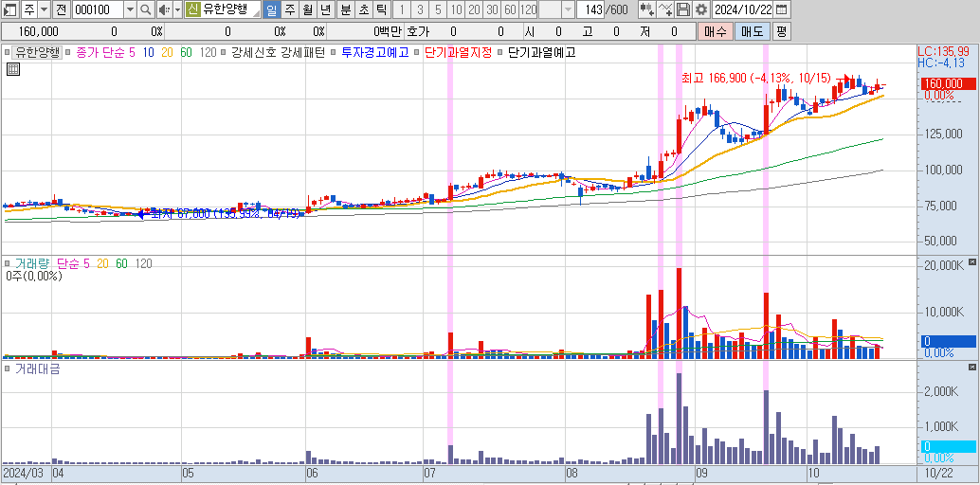This screenshot has height=485, width=980.
Task: Switch to the 분 minute chart
Action: click(x=346, y=9)
